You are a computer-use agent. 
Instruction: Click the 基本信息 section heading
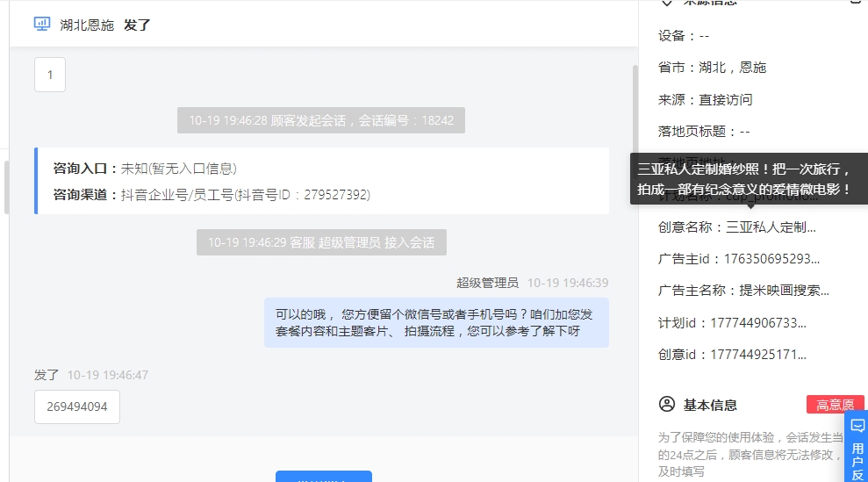710,405
